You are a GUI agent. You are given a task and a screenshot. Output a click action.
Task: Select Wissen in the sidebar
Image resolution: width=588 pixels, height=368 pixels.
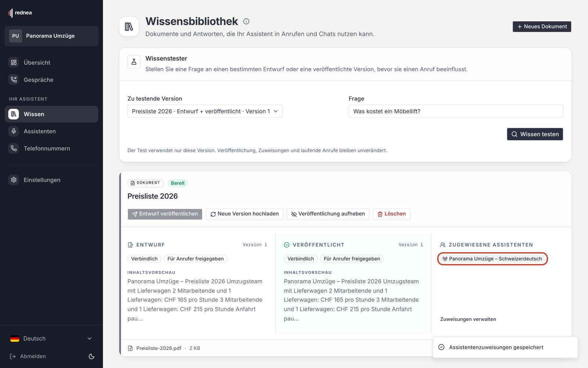[51, 114]
